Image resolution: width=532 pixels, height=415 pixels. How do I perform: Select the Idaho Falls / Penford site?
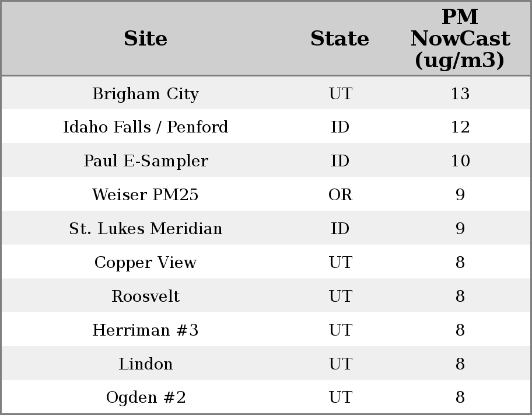146,127
